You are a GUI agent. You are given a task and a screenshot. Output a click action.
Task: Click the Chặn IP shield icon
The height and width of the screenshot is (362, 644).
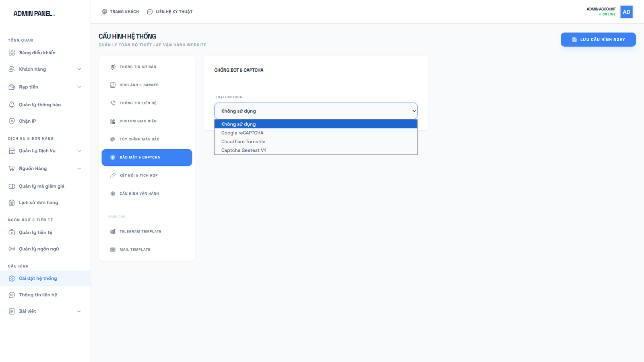tap(12, 121)
